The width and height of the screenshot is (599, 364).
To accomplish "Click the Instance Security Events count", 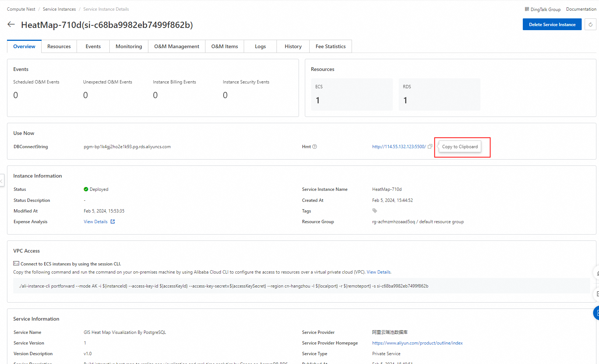I will (x=225, y=95).
